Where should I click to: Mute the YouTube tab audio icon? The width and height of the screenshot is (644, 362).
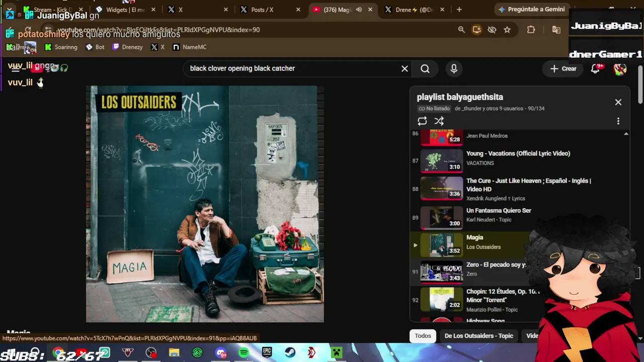tap(359, 10)
